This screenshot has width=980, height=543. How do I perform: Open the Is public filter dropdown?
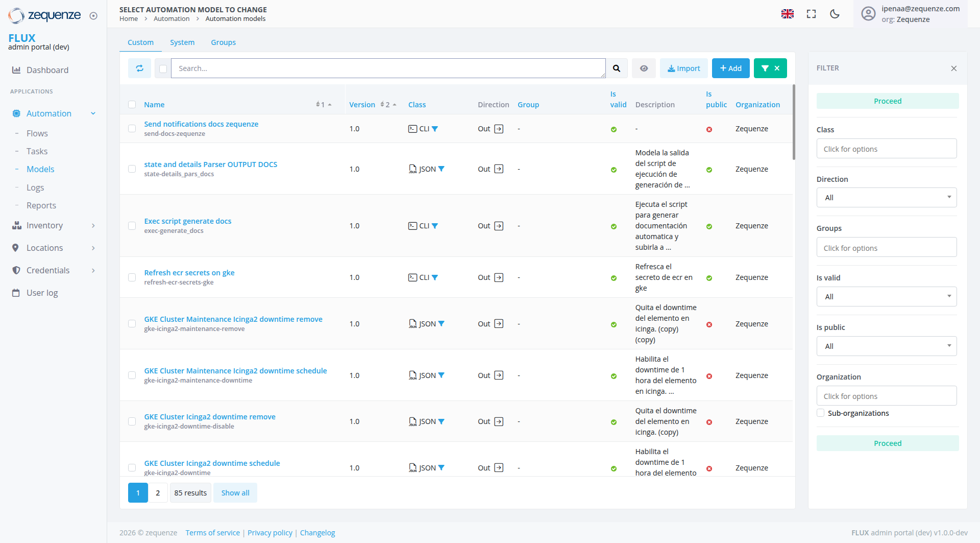click(887, 346)
